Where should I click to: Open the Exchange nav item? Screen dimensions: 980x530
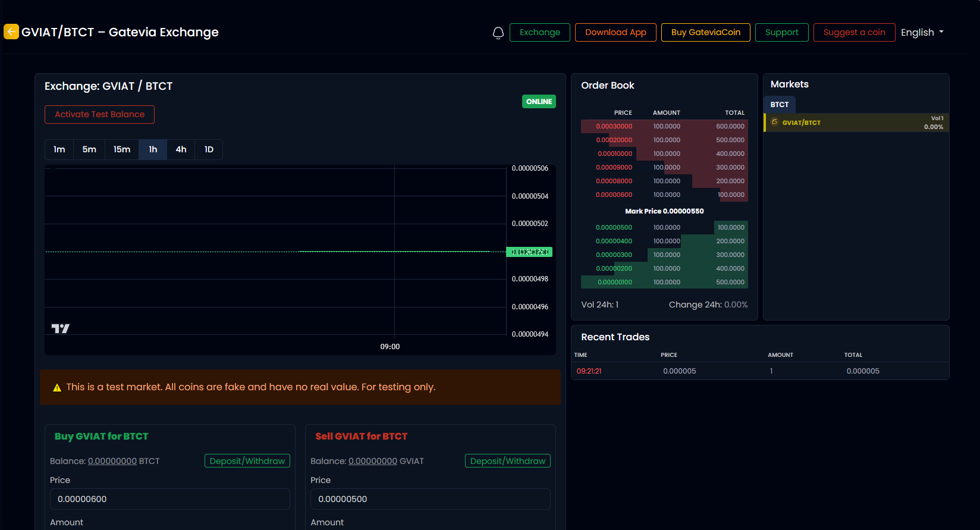(539, 32)
